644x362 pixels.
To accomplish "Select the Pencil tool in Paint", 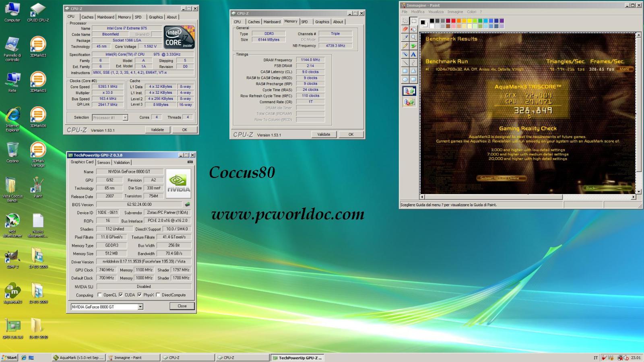I will (x=405, y=46).
